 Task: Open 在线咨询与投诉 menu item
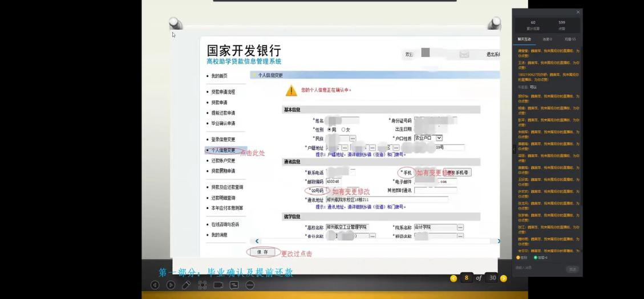point(225,224)
